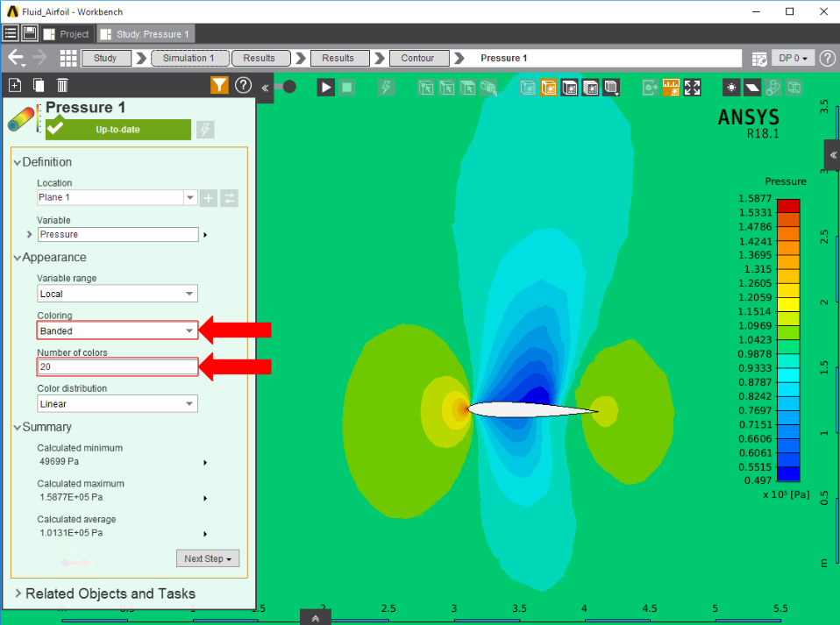Open the grid overview icon
Screen dimensions: 840x625
tap(68, 58)
